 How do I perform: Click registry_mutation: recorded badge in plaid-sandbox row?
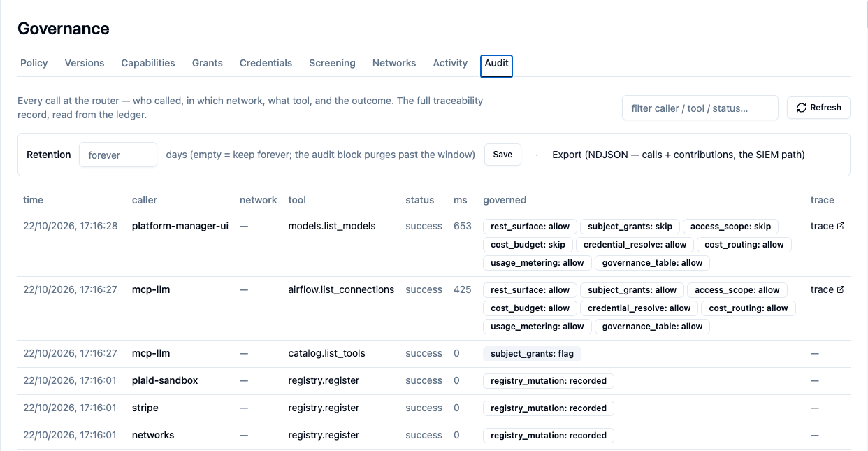pos(549,381)
